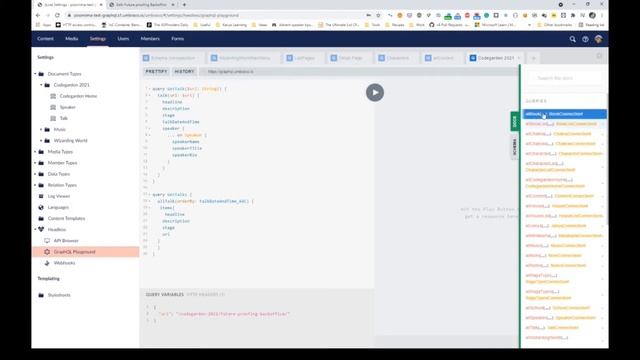Run the GraphQL query with the play button
Image resolution: width=640 pixels, height=360 pixels.
[375, 92]
